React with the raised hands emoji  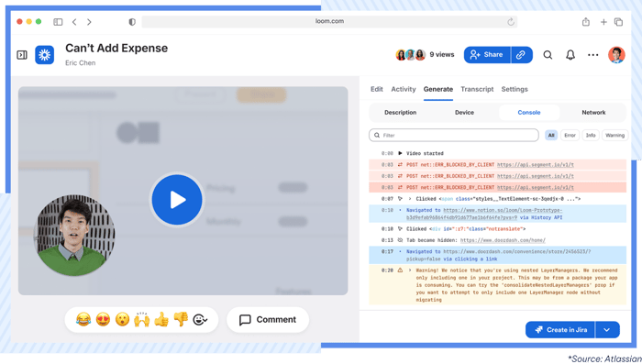[141, 319]
